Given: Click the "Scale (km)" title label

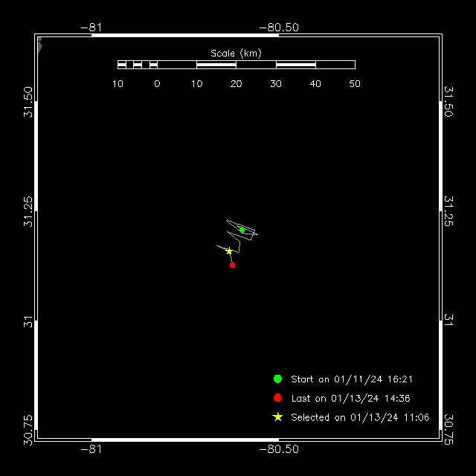Looking at the screenshot, I should 236,54.
